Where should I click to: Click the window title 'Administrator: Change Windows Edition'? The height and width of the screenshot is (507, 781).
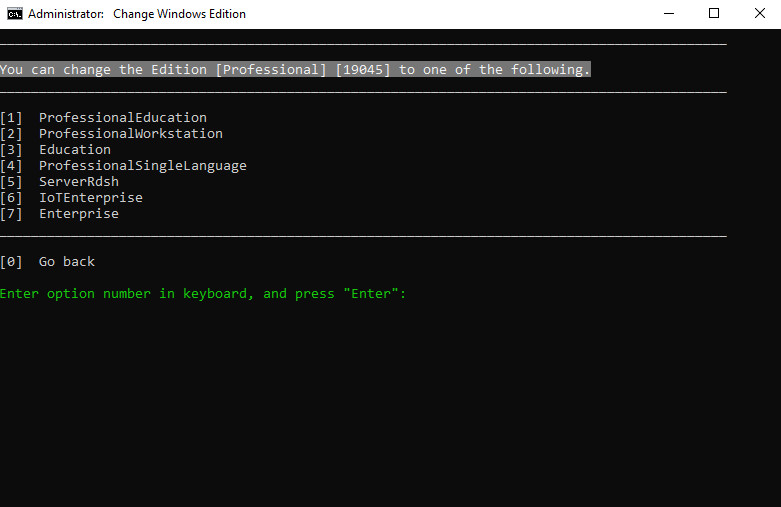pyautogui.click(x=137, y=14)
